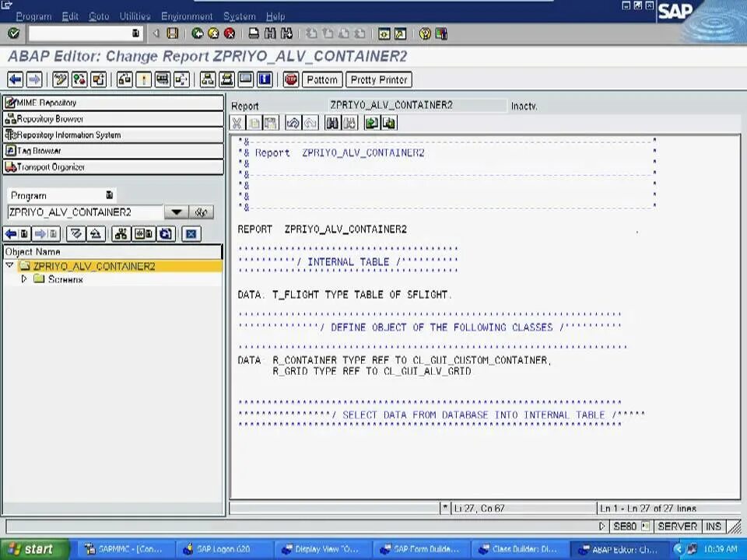
Task: Click the red Cancel icon
Action: 230,33
